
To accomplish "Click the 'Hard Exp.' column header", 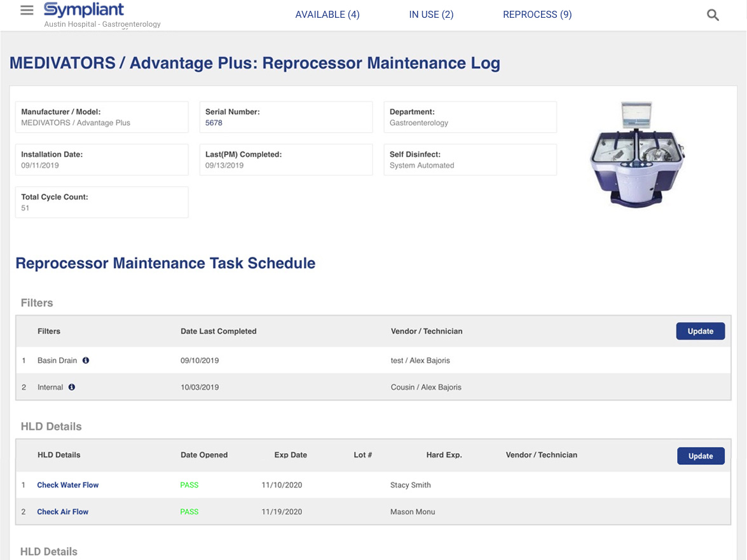I will pos(444,454).
